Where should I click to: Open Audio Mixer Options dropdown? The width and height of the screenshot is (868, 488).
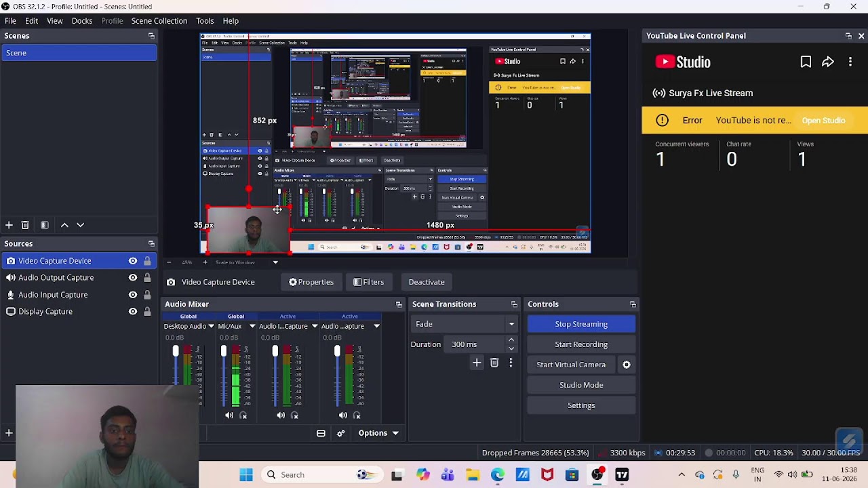coord(378,433)
